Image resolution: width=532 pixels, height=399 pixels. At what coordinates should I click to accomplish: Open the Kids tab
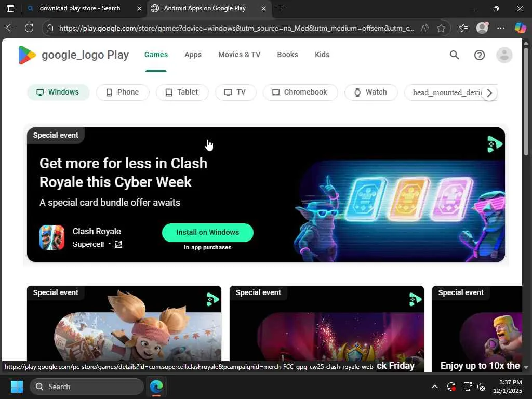point(322,55)
